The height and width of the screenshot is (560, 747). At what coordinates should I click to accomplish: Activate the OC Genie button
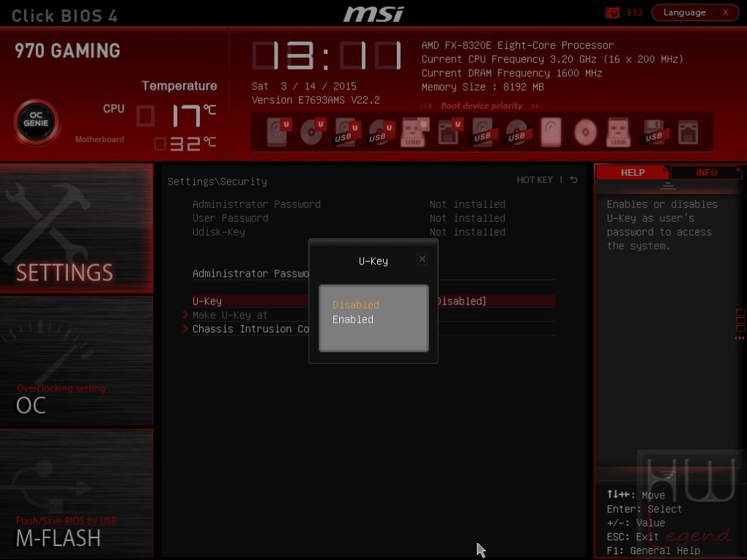pyautogui.click(x=36, y=122)
